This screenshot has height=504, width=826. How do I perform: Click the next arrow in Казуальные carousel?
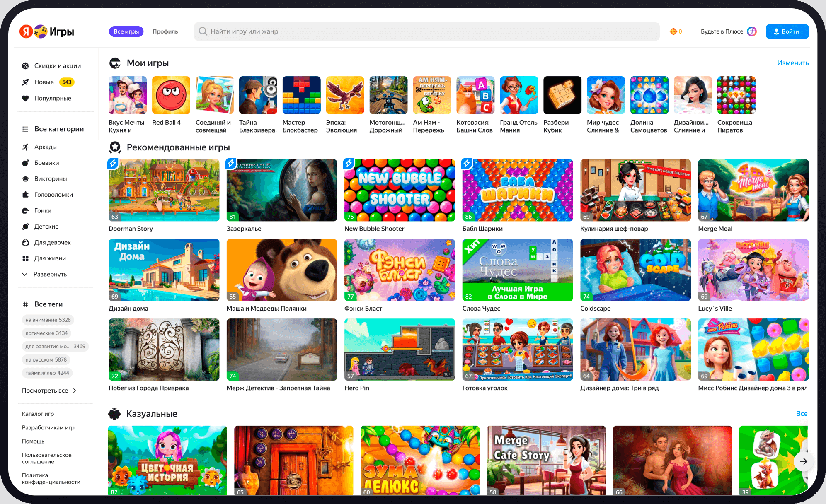click(x=803, y=461)
